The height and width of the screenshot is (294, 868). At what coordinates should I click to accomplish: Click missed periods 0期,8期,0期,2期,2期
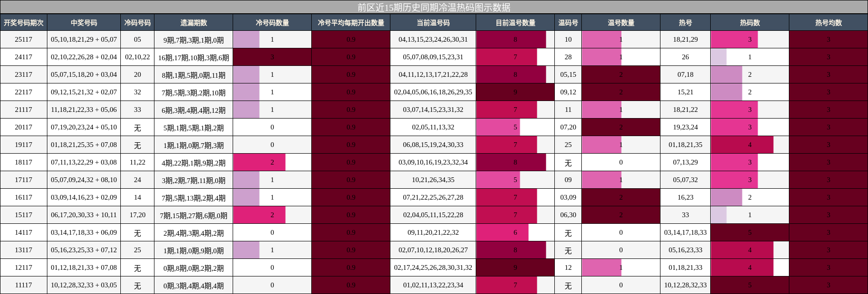[193, 267]
